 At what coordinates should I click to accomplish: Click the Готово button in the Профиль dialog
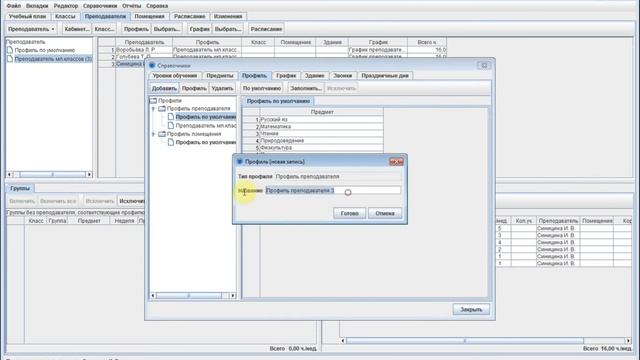(x=349, y=213)
